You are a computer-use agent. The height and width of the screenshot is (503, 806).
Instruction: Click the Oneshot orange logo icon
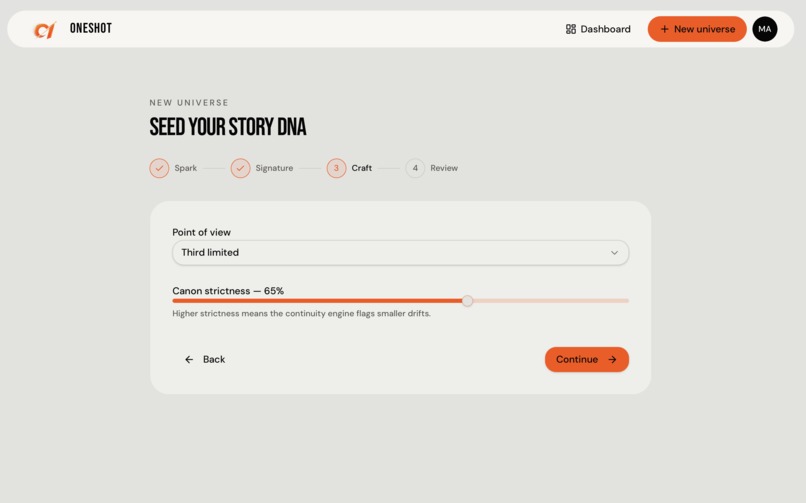[44, 30]
